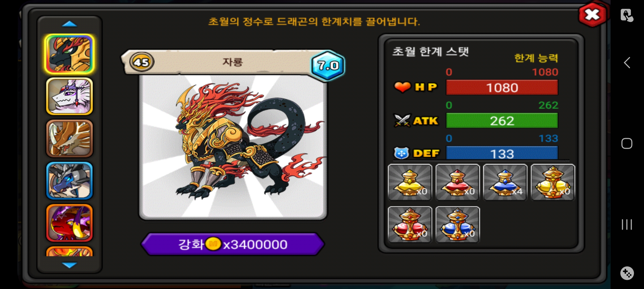Select the large golden essence potion

tap(553, 182)
